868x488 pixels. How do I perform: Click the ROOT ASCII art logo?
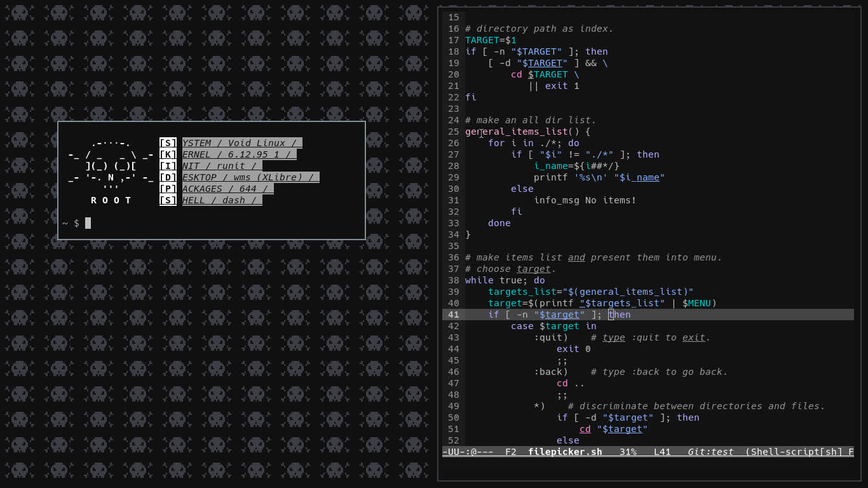pos(111,172)
